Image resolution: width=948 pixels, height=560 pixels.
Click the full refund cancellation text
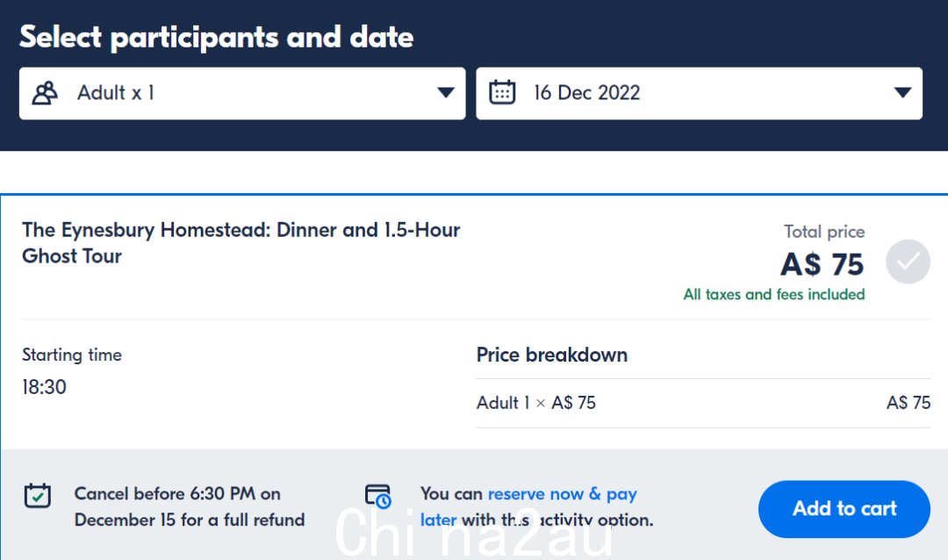point(190,506)
